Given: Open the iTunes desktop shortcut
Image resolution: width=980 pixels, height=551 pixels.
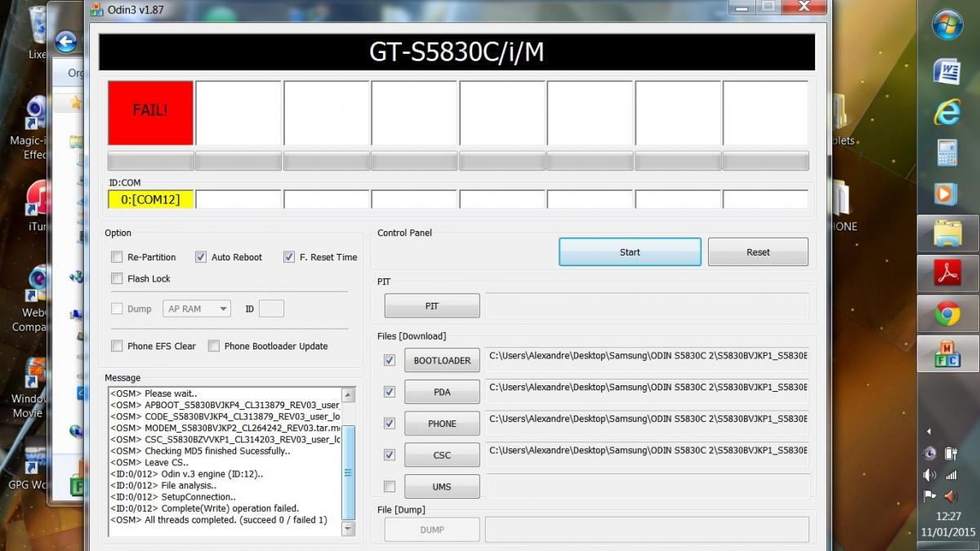Looking at the screenshot, I should [x=37, y=206].
